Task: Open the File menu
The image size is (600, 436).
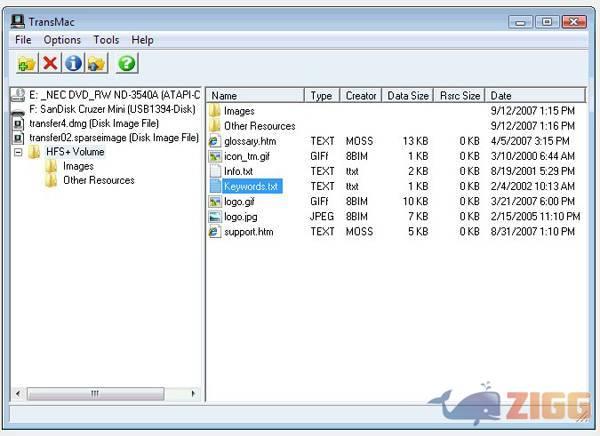Action: click(23, 40)
